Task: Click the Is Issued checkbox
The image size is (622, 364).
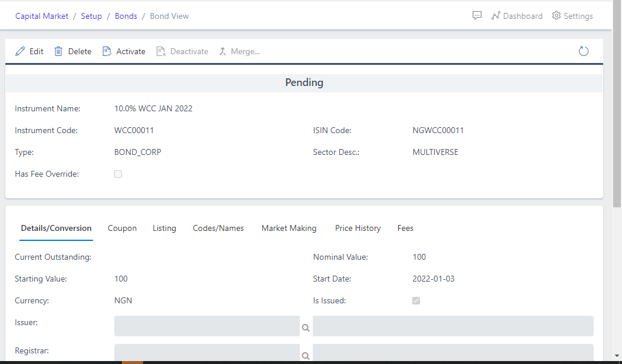Action: tap(416, 300)
